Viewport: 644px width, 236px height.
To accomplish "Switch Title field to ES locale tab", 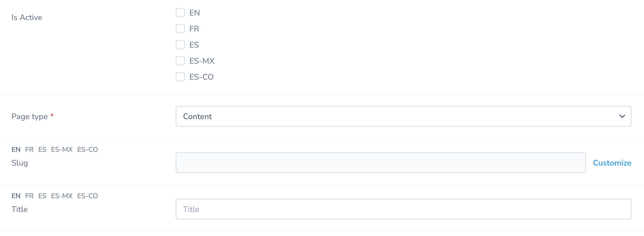I will click(42, 196).
